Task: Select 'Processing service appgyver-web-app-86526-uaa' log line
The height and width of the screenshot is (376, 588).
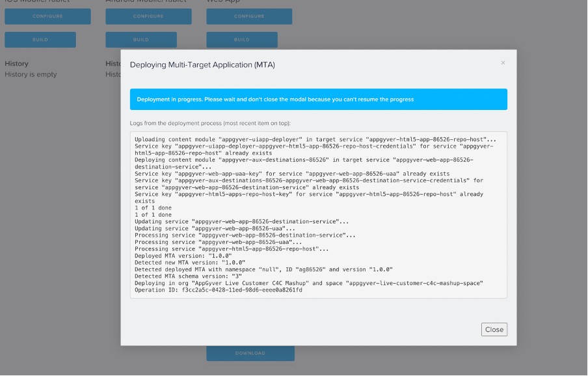Action: (219, 242)
